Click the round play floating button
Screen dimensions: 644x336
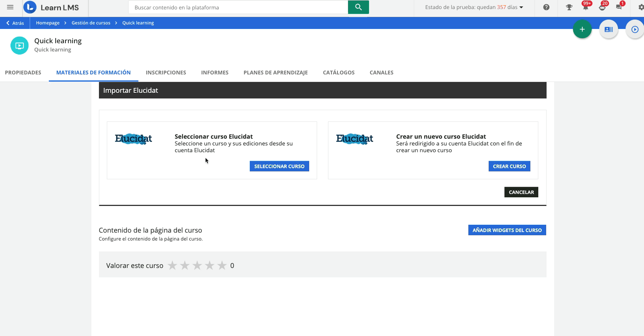click(635, 29)
